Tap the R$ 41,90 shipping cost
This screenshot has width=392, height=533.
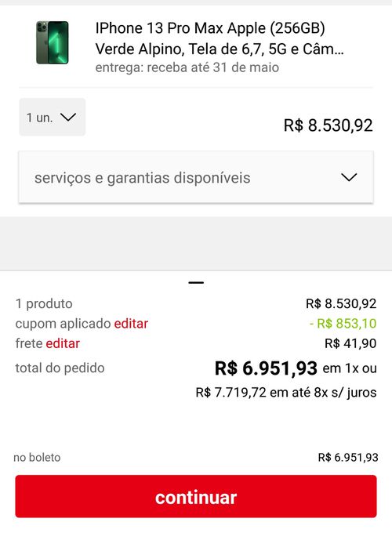point(350,343)
